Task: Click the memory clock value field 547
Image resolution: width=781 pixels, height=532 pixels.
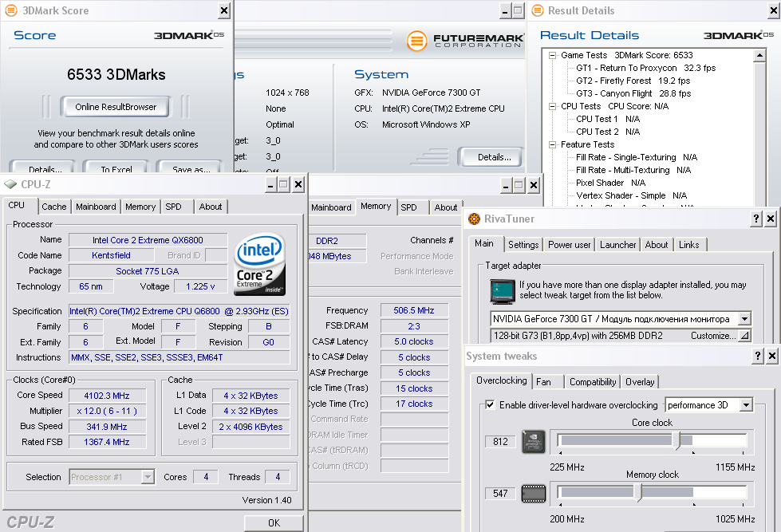Action: pyautogui.click(x=500, y=493)
